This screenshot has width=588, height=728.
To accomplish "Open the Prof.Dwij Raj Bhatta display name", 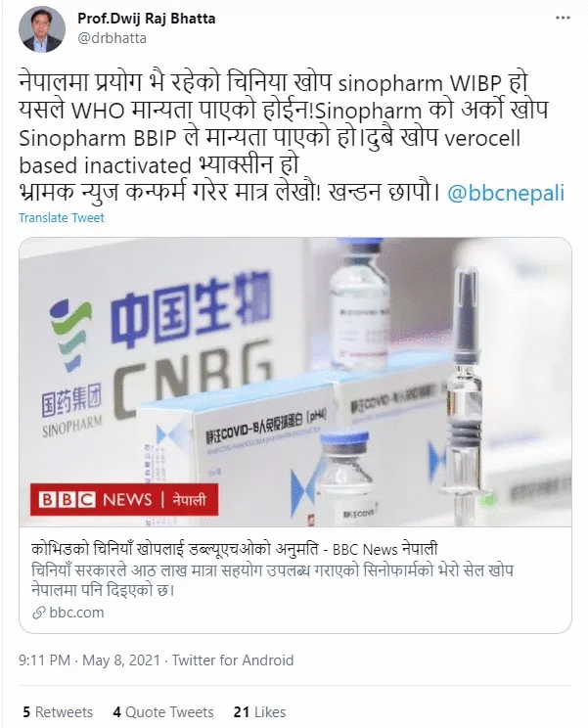I will 146,19.
